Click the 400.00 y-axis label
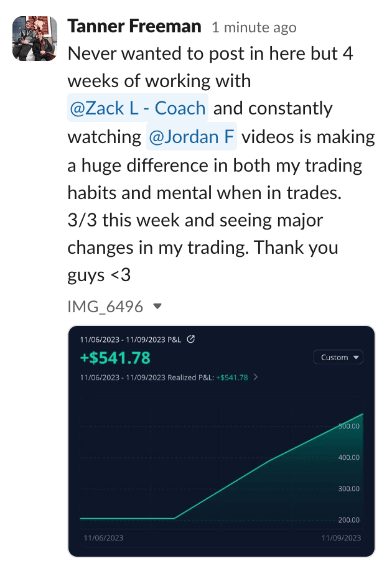Image resolution: width=392 pixels, height=571 pixels. tap(349, 457)
